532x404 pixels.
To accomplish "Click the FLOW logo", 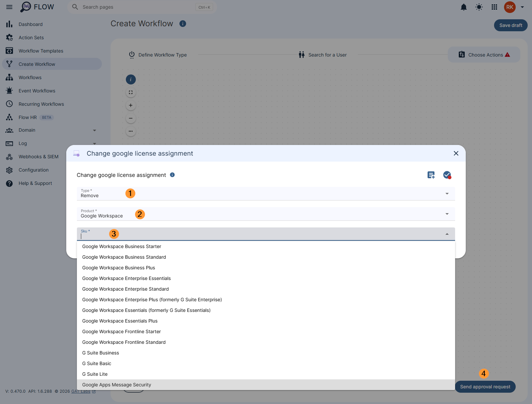I will 37,7.
